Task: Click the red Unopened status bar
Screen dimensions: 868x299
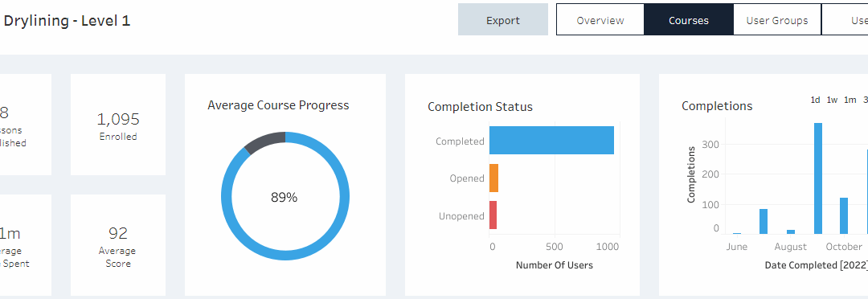Action: point(493,215)
